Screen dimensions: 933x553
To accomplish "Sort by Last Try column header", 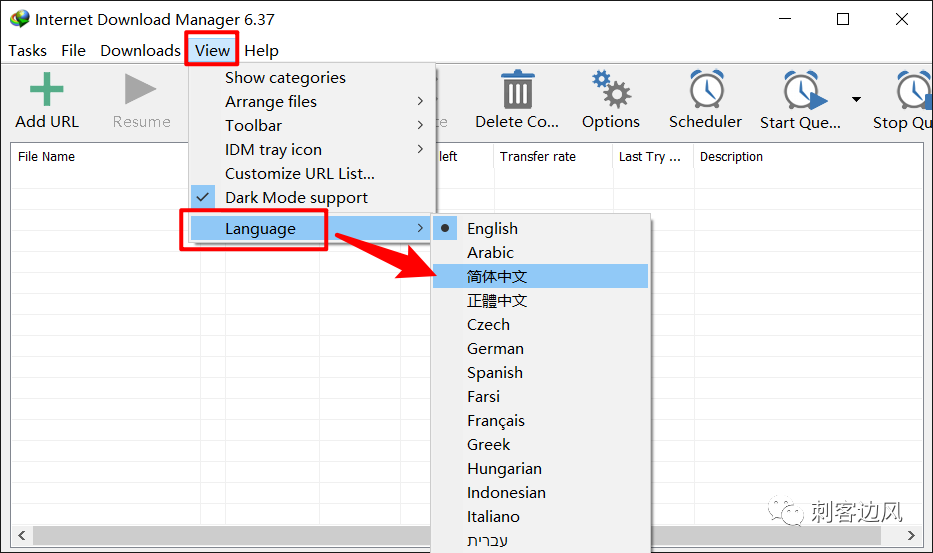I will (x=649, y=157).
